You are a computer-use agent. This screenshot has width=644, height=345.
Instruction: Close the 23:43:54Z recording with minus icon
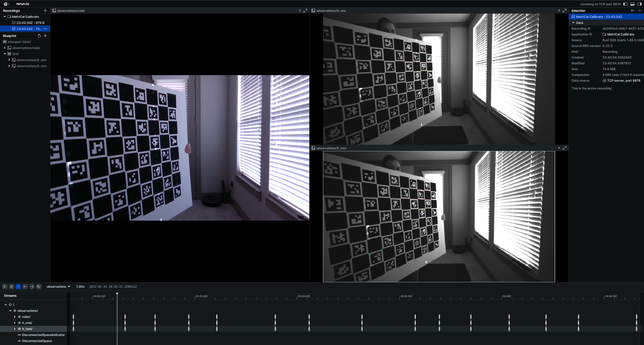pos(45,29)
